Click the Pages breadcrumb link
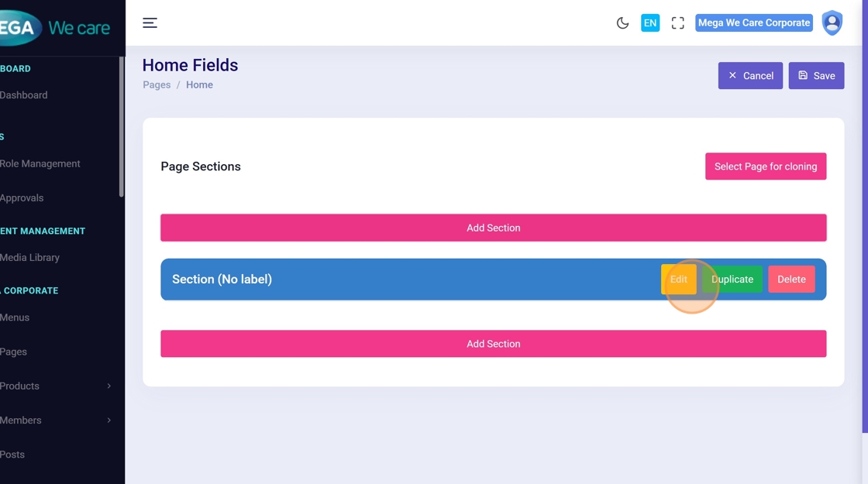 coord(157,85)
